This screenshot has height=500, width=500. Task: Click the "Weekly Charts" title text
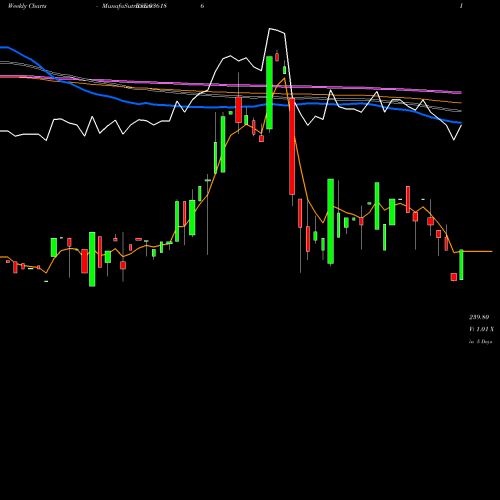(x=27, y=6)
